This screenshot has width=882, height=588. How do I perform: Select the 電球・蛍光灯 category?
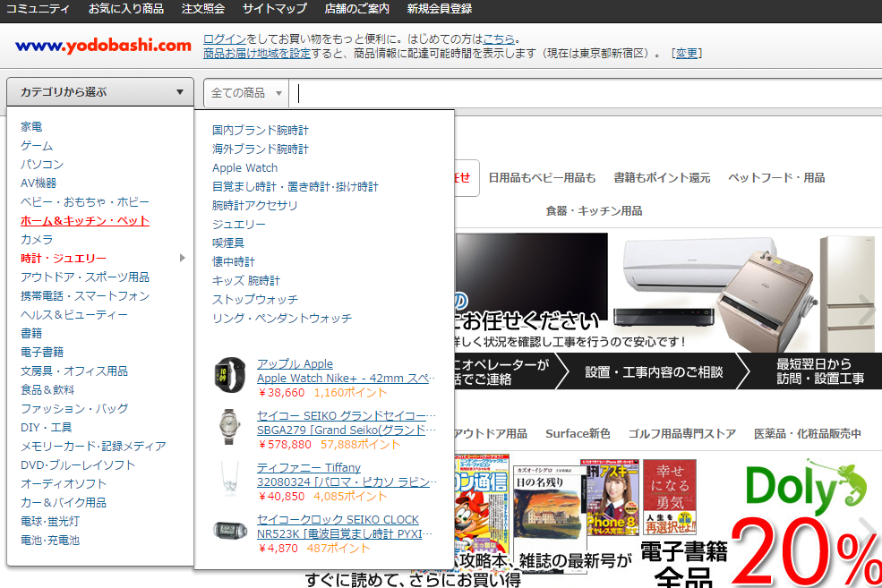point(50,521)
